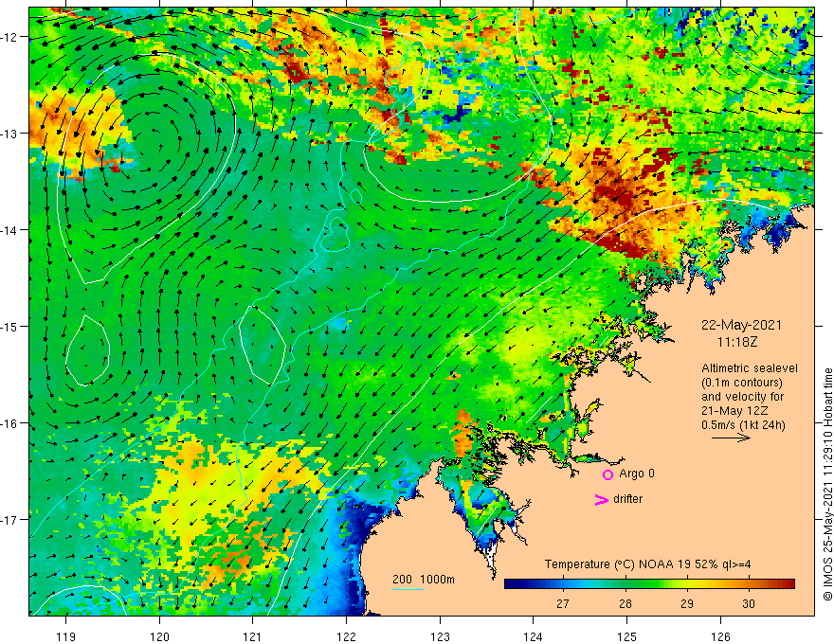Click the -13 latitude axis label
The width and height of the screenshot is (834, 644).
(x=10, y=134)
